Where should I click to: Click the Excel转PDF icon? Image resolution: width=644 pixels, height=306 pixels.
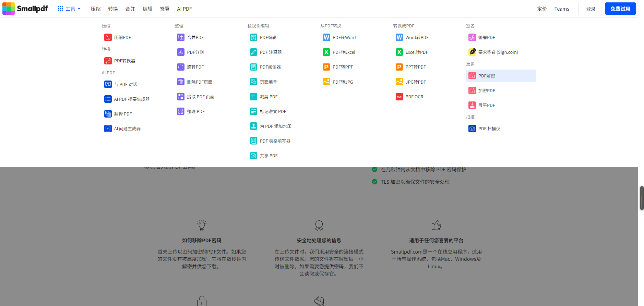pyautogui.click(x=399, y=52)
